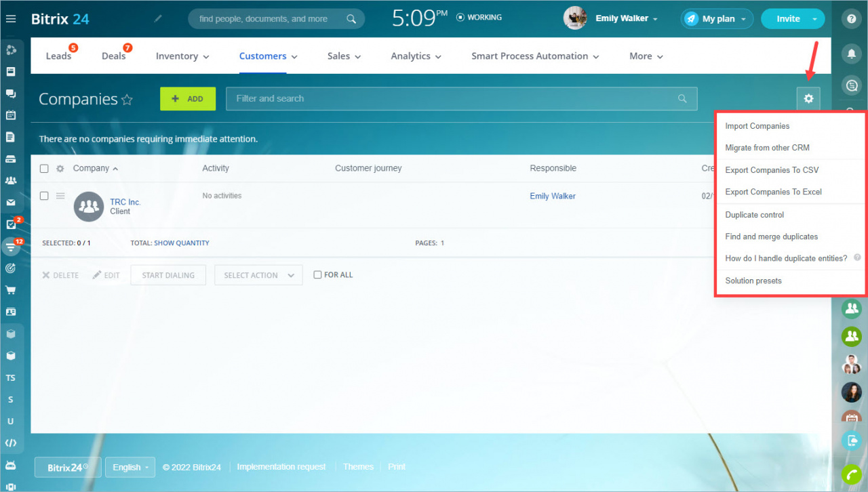
Task: Open the online store cart sidebar icon
Action: click(11, 290)
